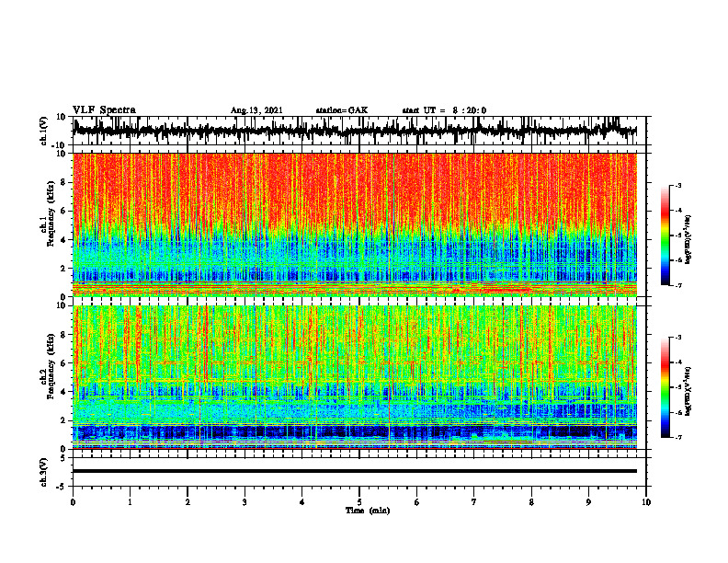
Task: Click the "9" tick on the Time axis
Action: coord(588,502)
